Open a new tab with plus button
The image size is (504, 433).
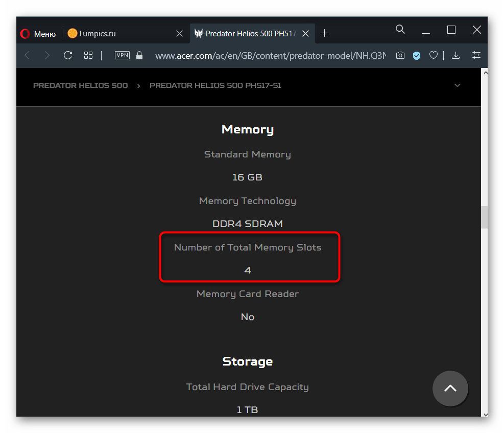pos(324,34)
